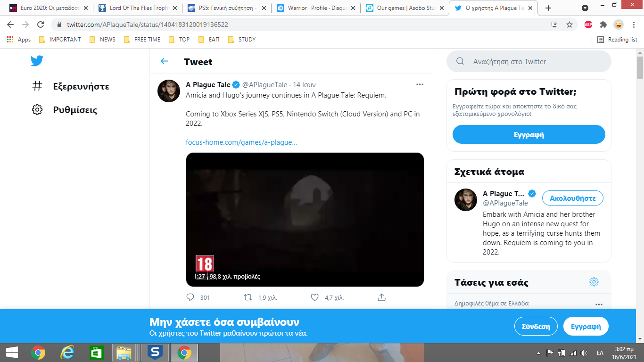Click the address bar URL
644x362 pixels.
pos(148,25)
